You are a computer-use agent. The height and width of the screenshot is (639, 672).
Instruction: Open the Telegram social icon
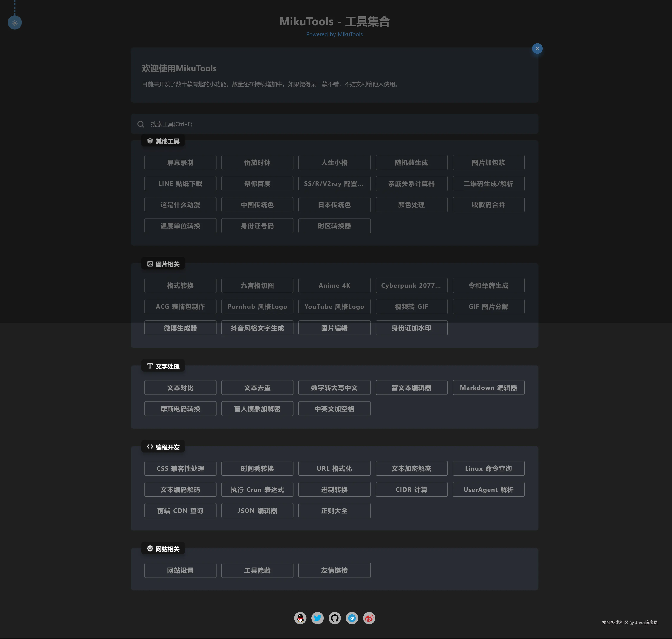(x=352, y=618)
